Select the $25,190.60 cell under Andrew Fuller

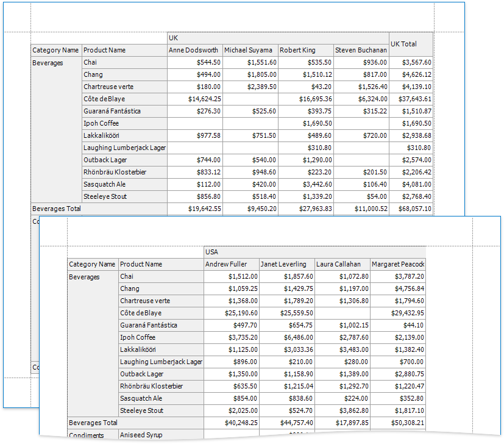[230, 313]
